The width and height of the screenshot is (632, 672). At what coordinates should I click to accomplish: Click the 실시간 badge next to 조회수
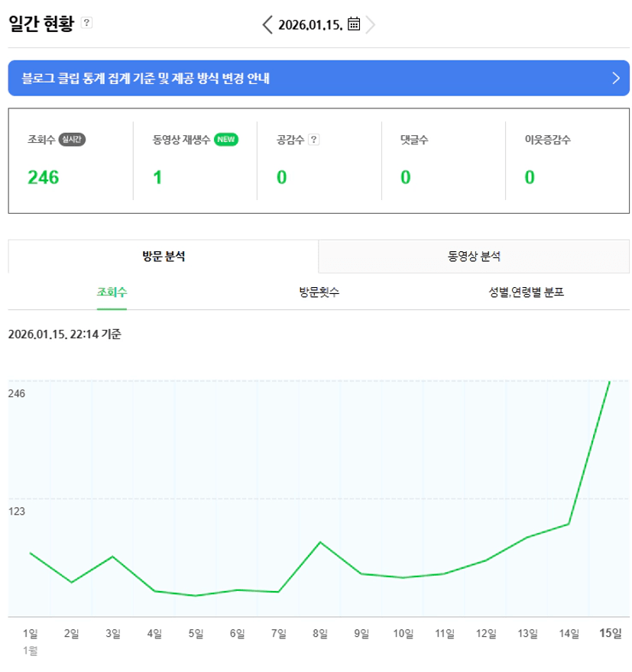pyautogui.click(x=72, y=140)
